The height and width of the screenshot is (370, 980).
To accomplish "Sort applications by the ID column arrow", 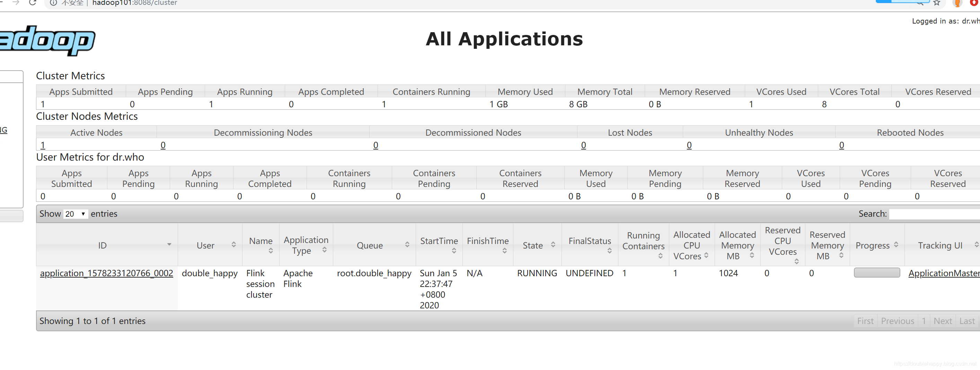I will (169, 244).
